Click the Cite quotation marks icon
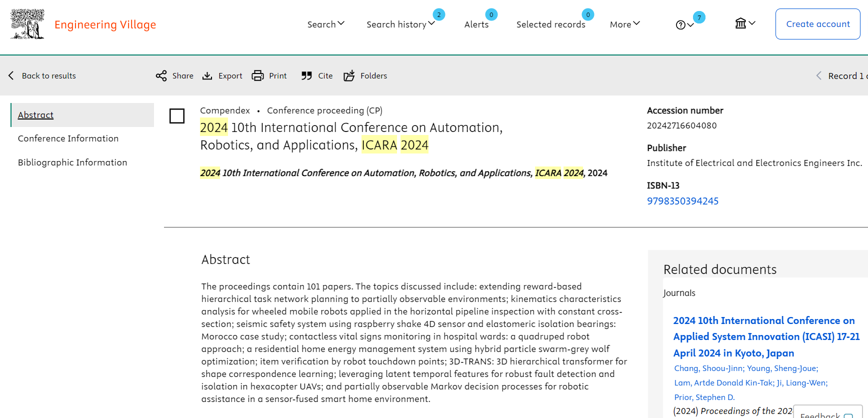This screenshot has height=418, width=868. 306,76
